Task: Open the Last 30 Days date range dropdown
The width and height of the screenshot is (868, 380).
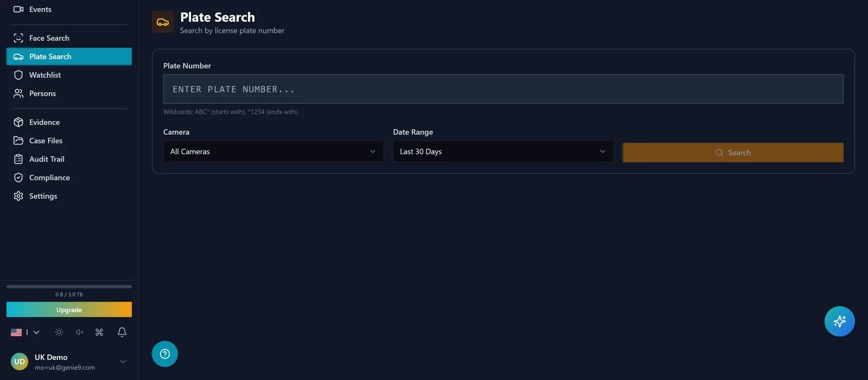Action: [503, 151]
